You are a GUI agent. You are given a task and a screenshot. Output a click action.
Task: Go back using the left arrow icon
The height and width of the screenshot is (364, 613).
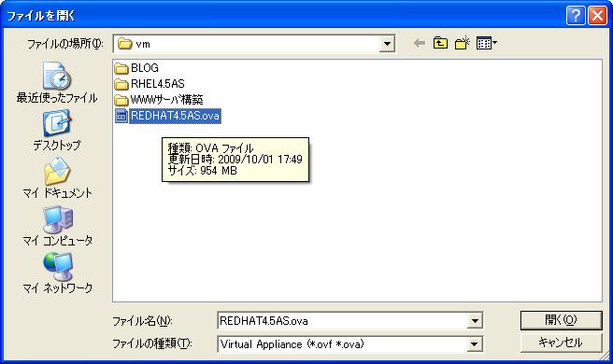pos(420,43)
